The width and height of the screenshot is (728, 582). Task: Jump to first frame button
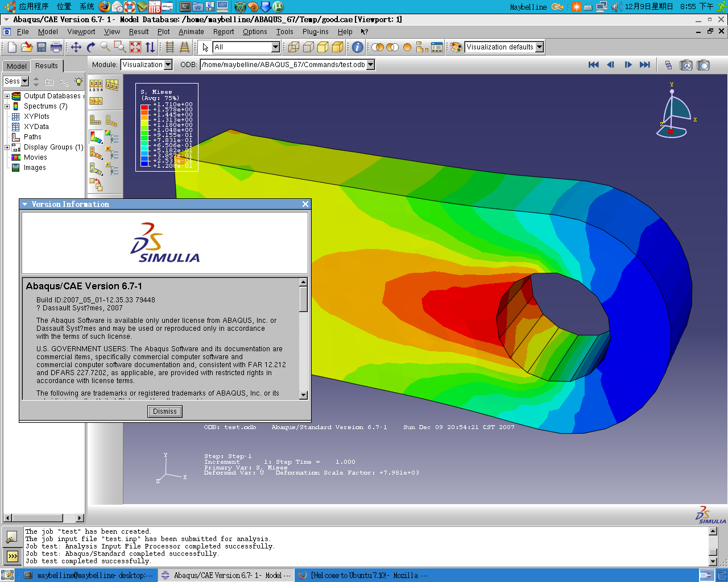pyautogui.click(x=593, y=65)
